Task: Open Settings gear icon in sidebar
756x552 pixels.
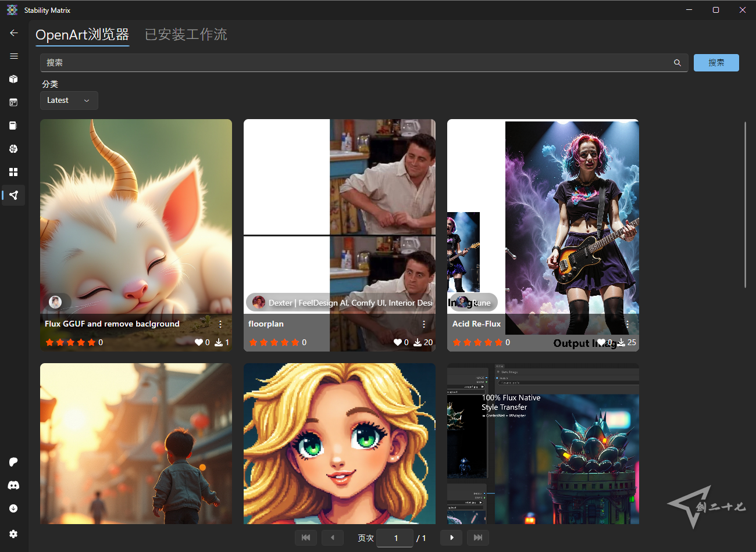Action: click(14, 534)
